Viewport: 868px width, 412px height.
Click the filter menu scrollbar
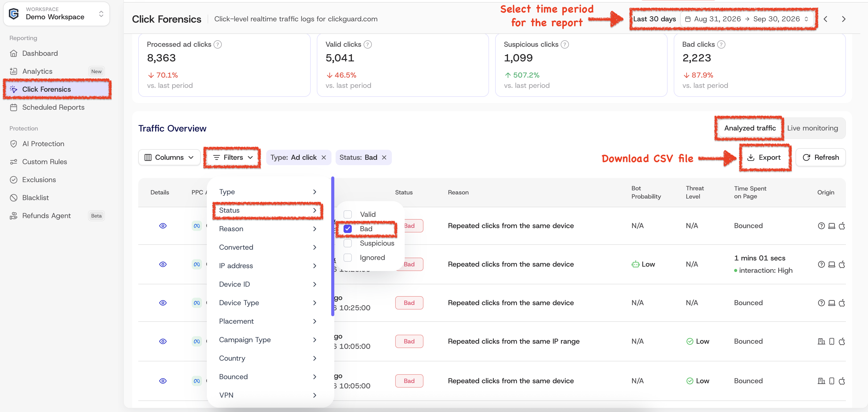[333, 246]
